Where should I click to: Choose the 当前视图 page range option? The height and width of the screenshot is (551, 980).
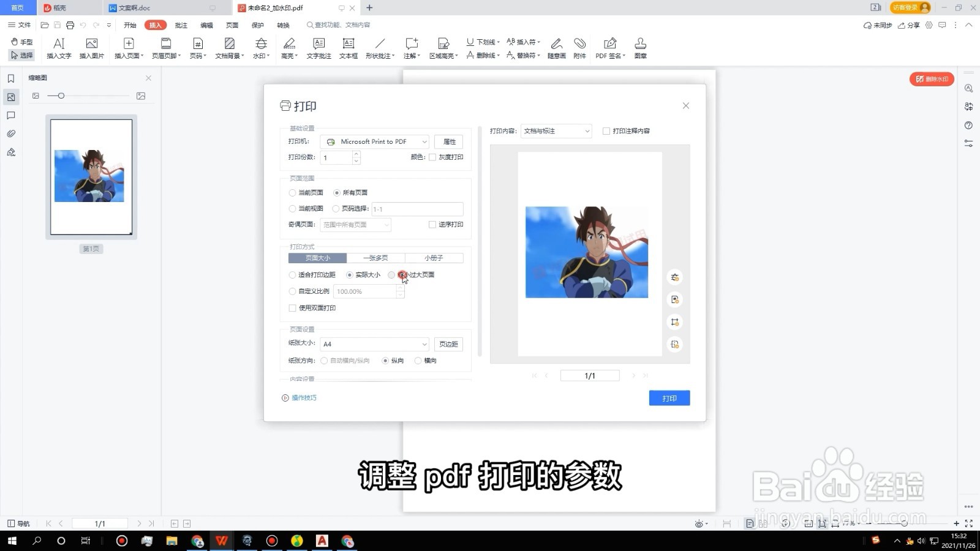[293, 209]
